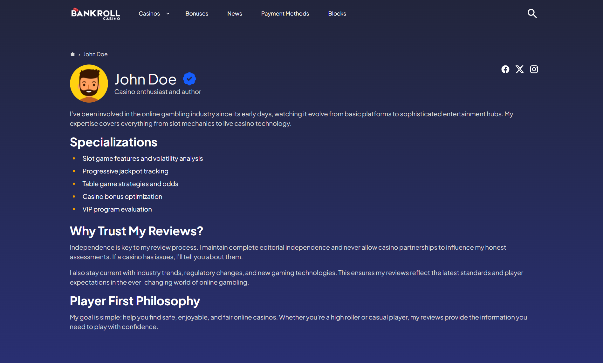This screenshot has width=603, height=364.
Task: Click the Player First Philosophy heading
Action: tap(135, 301)
